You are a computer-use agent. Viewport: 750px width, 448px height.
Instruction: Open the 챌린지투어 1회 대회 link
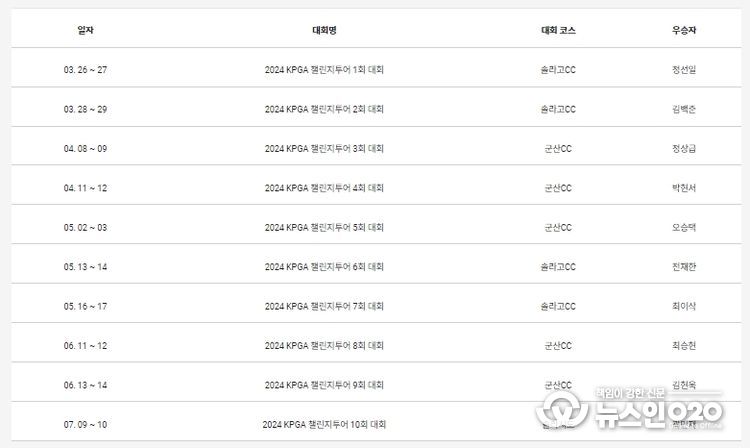click(324, 70)
